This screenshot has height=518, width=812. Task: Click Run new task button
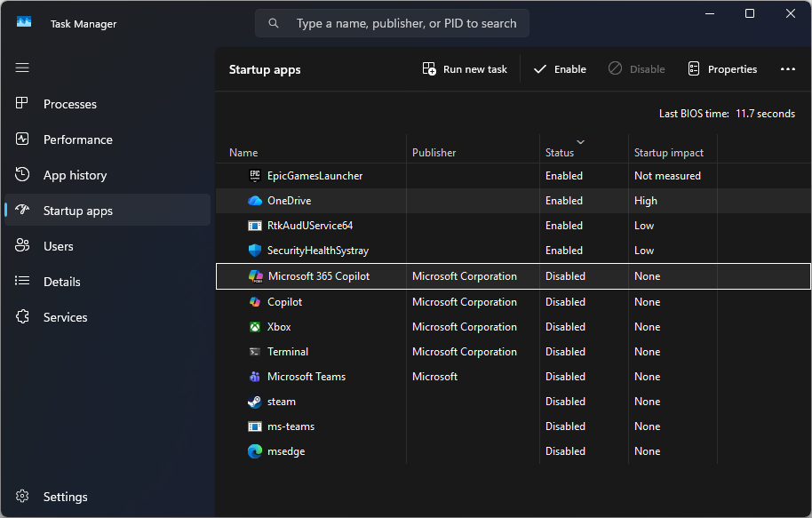pyautogui.click(x=465, y=69)
